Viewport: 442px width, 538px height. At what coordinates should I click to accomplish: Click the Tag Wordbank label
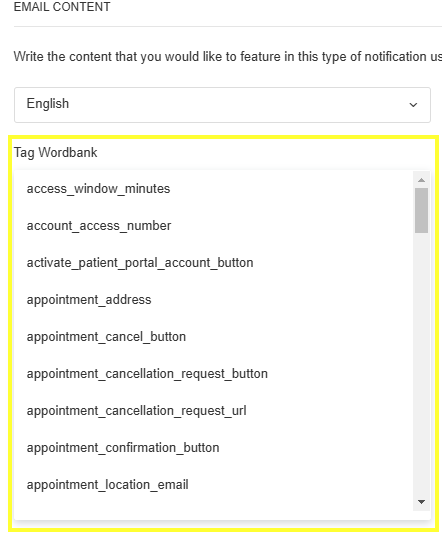coord(55,153)
